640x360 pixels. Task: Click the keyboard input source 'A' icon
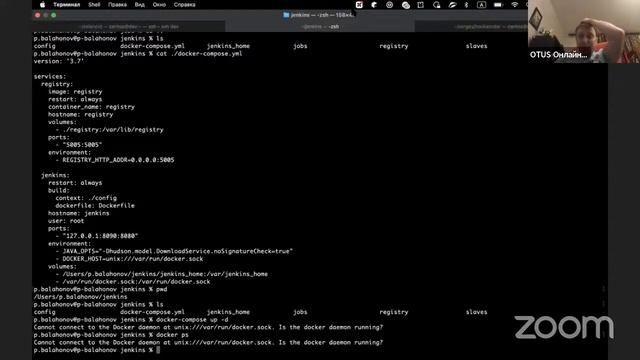[x=482, y=5]
